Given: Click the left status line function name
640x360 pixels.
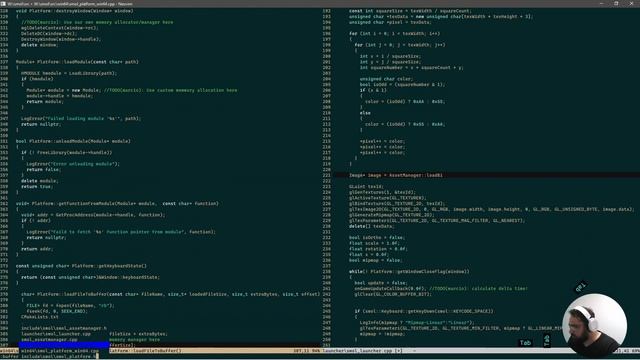Looking at the screenshot, I should 145,351.
